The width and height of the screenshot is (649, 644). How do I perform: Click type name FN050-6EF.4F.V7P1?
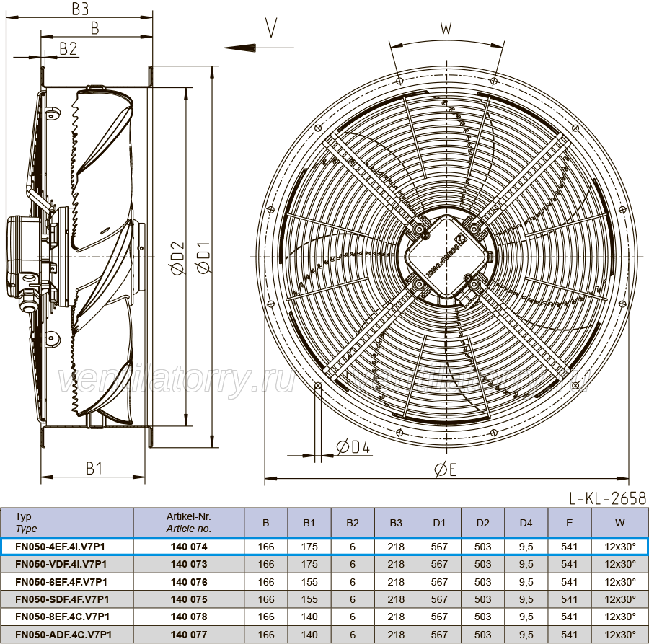61,582
